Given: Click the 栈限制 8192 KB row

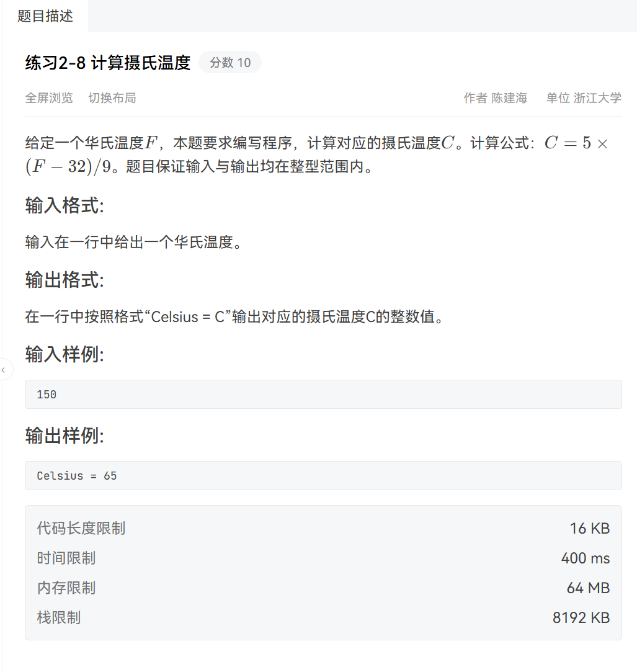Looking at the screenshot, I should tap(59, 617).
